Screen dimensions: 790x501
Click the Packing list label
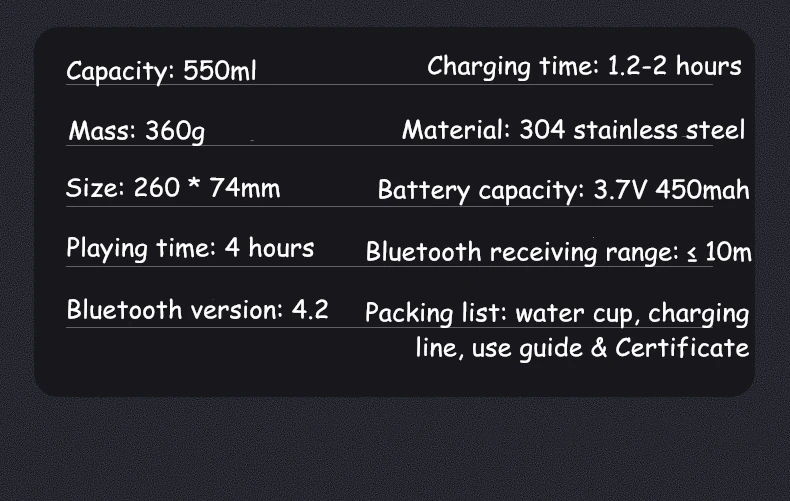click(436, 313)
